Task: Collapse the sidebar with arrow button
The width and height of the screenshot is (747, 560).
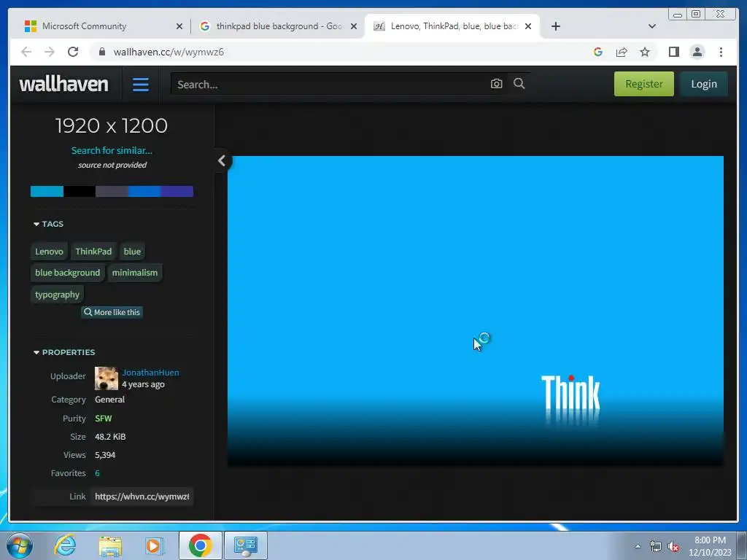Action: pos(222,160)
